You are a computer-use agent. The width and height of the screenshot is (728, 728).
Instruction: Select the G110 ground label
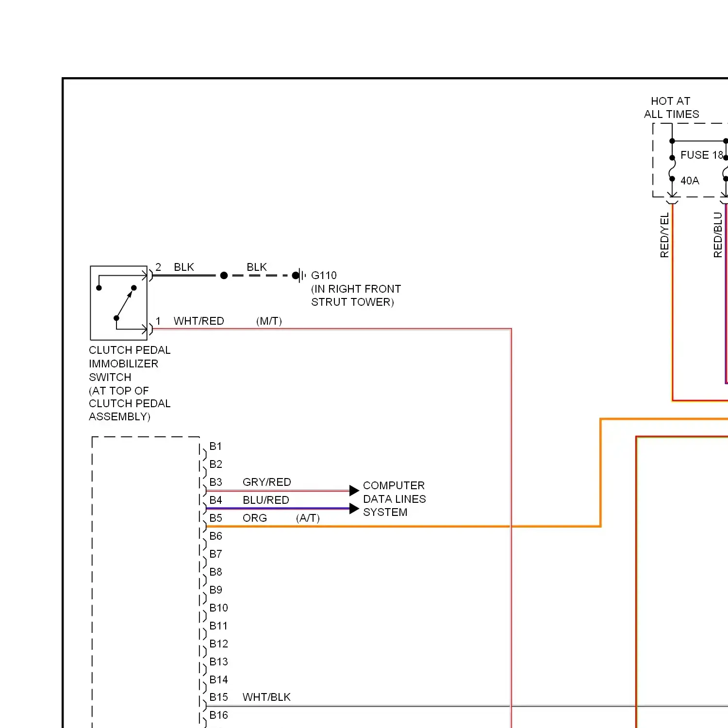[324, 275]
